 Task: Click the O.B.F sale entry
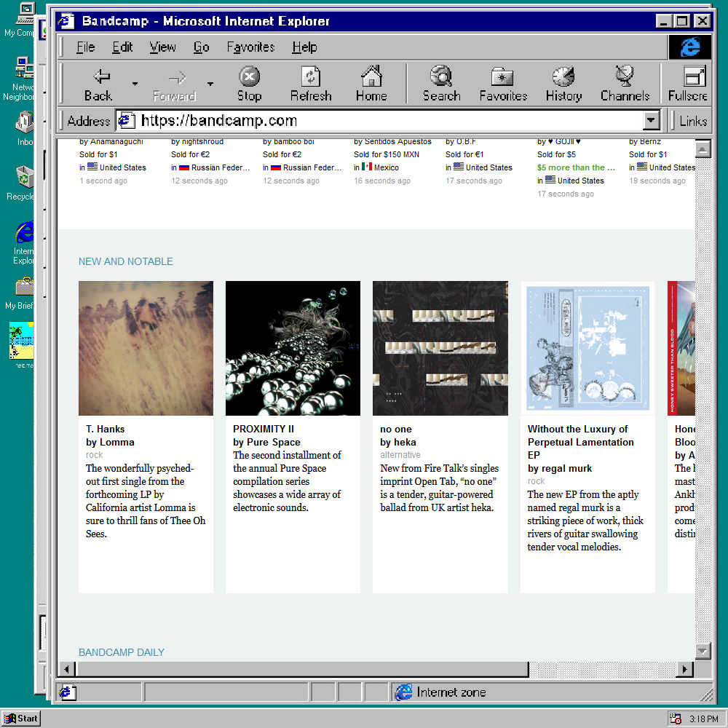click(x=479, y=161)
